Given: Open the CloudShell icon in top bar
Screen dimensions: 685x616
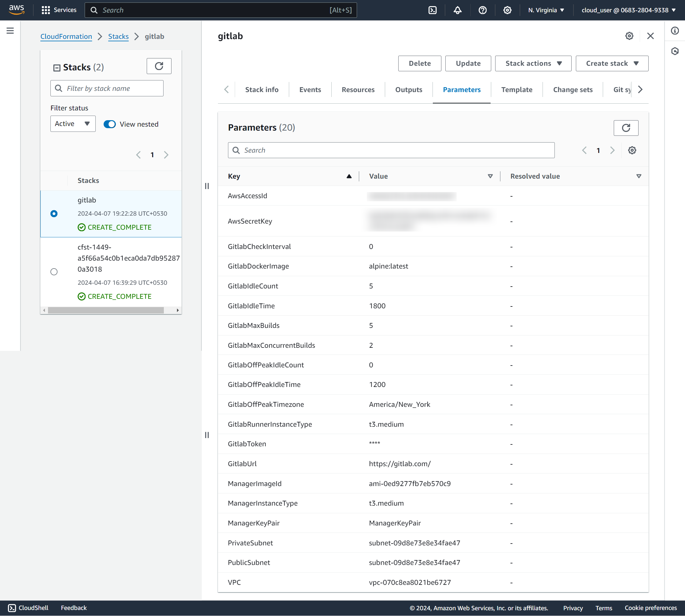Looking at the screenshot, I should [433, 10].
